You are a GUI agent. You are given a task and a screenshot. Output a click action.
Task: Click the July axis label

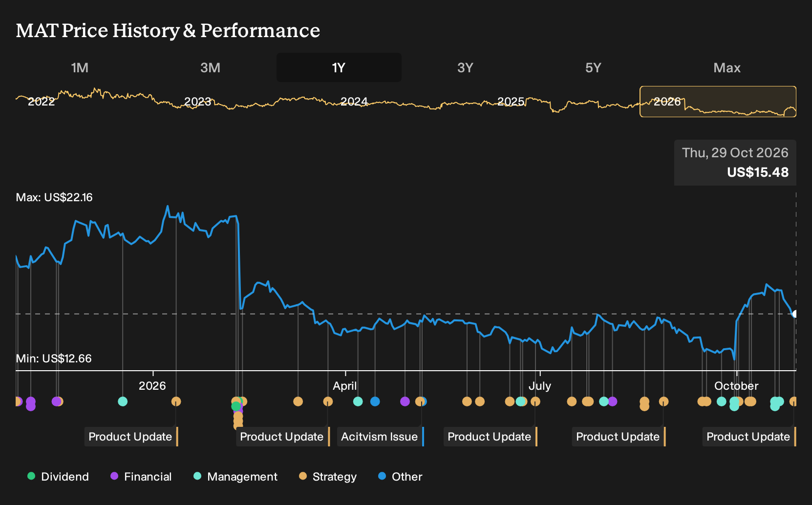(540, 386)
